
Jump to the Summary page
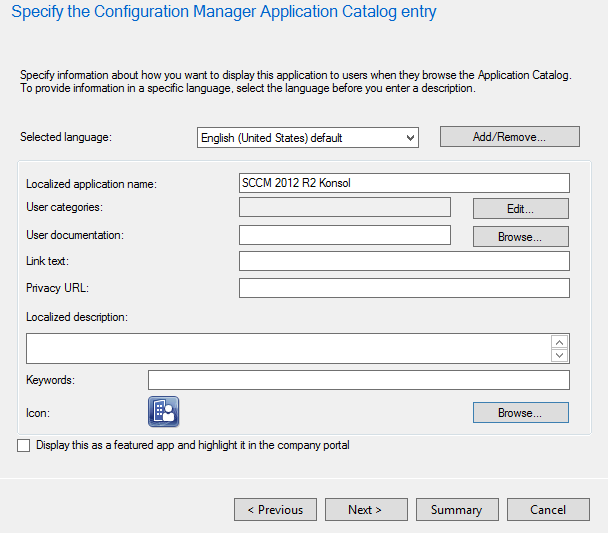(456, 510)
